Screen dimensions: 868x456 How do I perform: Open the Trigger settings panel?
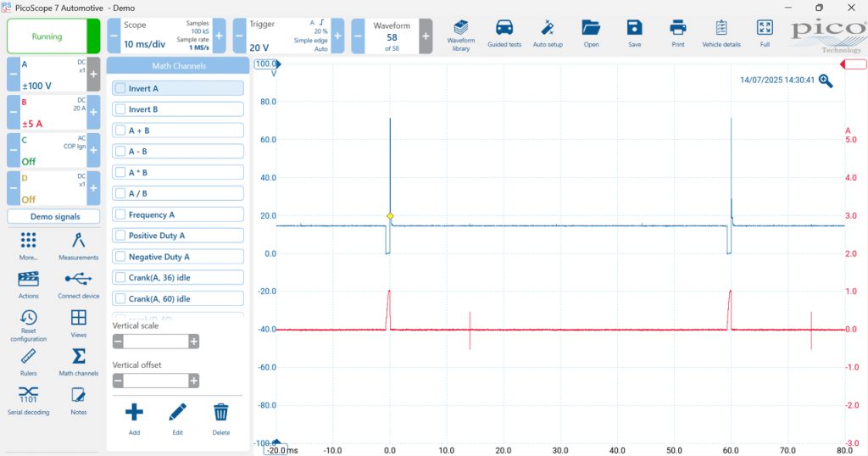pos(288,36)
